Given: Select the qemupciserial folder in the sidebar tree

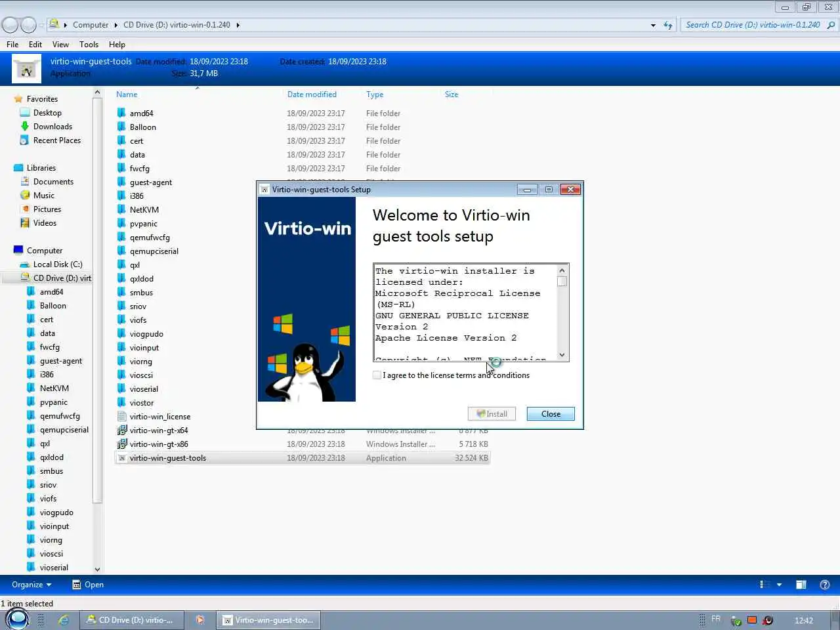Looking at the screenshot, I should point(64,430).
